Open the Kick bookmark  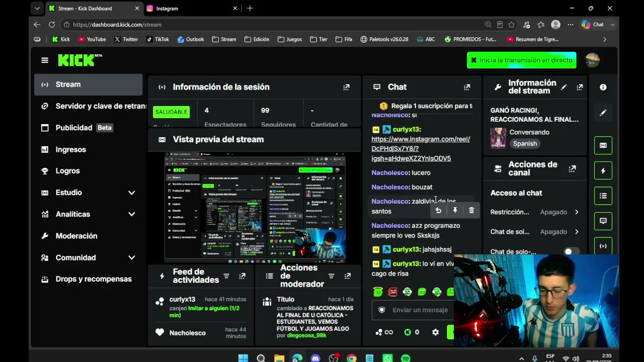61,39
